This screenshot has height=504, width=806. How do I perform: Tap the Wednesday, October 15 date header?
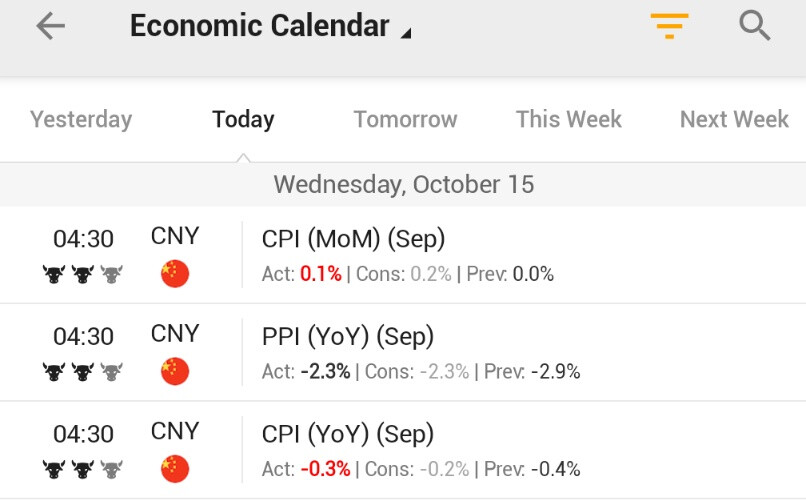(403, 185)
